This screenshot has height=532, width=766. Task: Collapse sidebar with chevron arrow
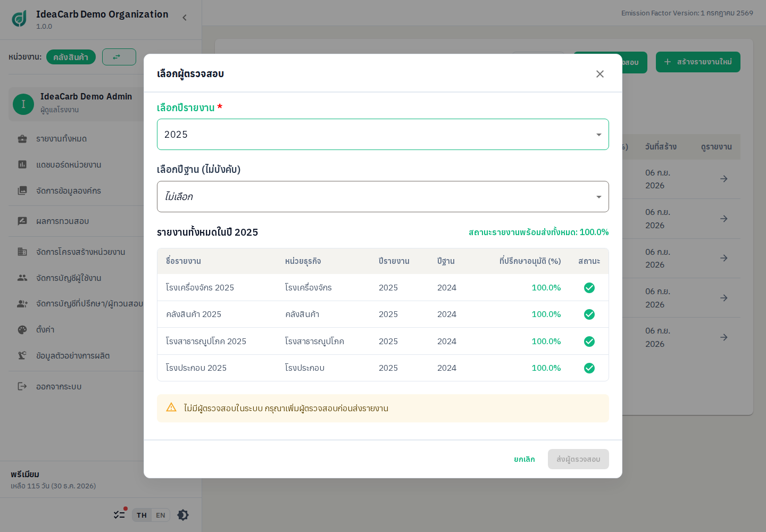(185, 18)
